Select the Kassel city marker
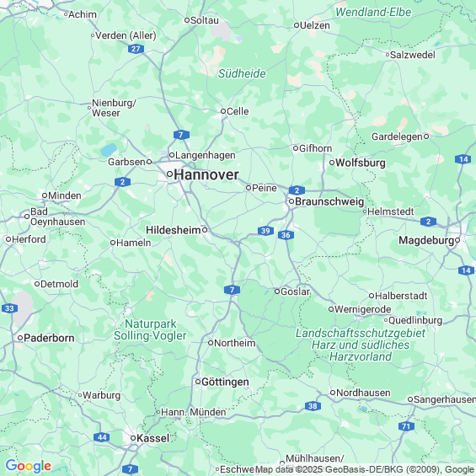The image size is (476, 476). point(133,438)
